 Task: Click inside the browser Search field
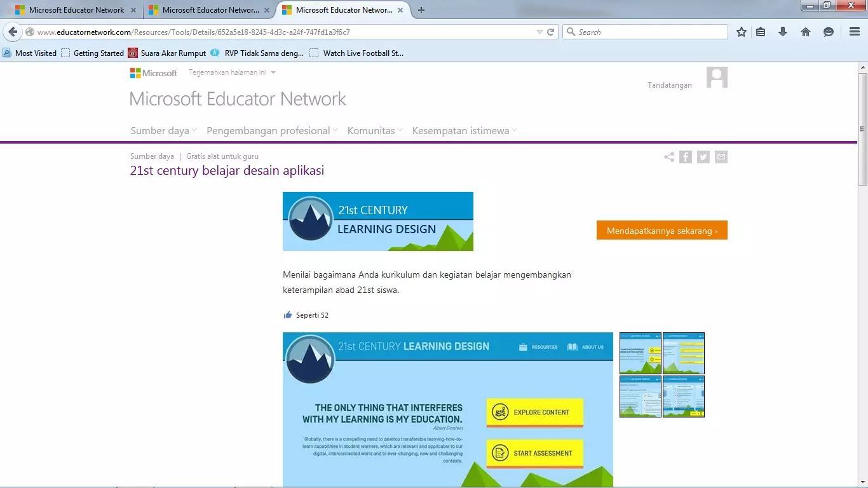[648, 32]
